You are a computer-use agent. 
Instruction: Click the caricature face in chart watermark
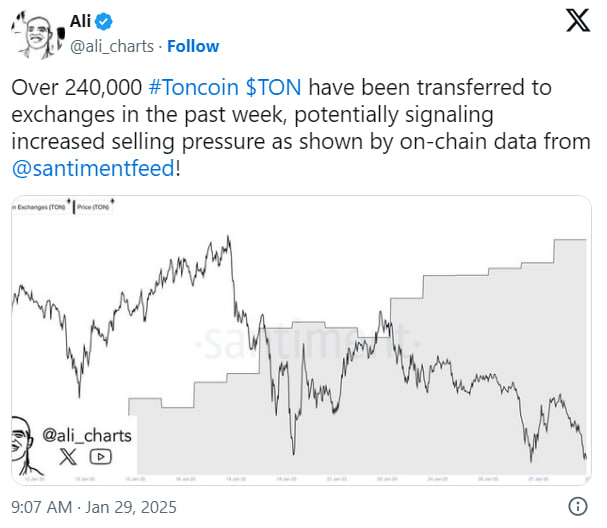(x=27, y=445)
